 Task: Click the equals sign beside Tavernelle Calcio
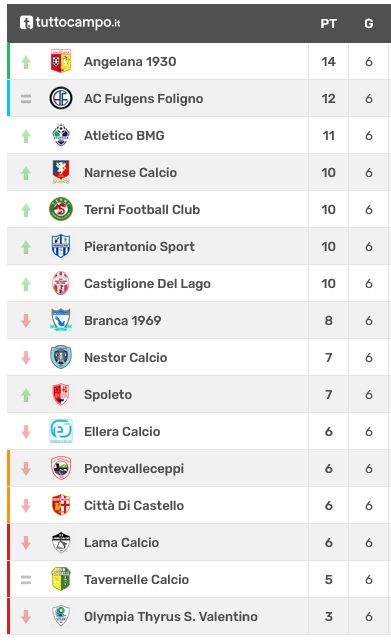[26, 580]
